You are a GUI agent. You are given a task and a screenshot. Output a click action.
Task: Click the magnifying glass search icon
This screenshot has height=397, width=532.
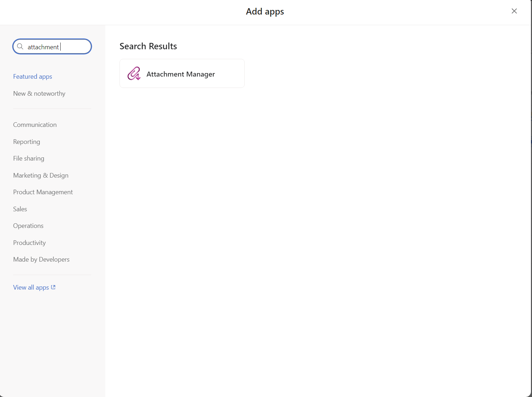[20, 46]
